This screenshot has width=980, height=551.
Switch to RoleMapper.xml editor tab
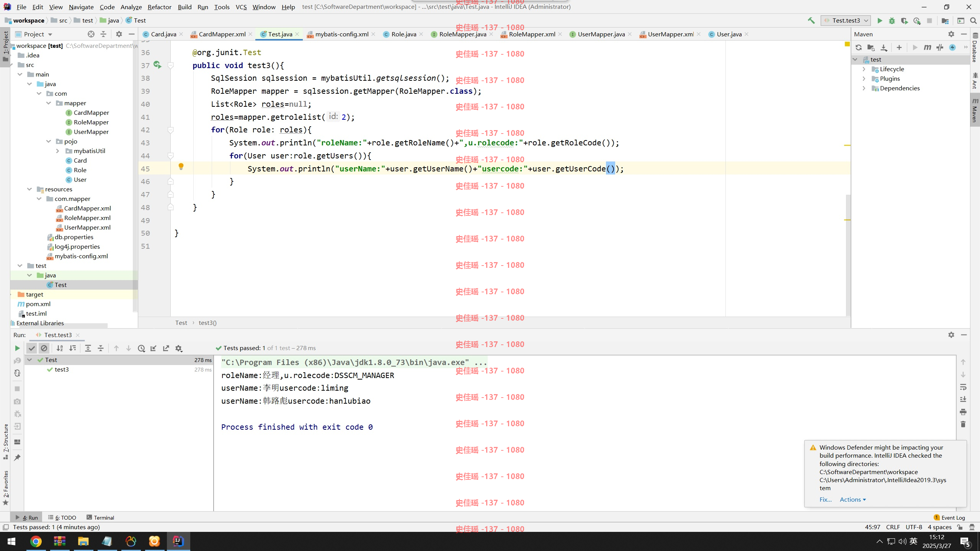tap(532, 34)
